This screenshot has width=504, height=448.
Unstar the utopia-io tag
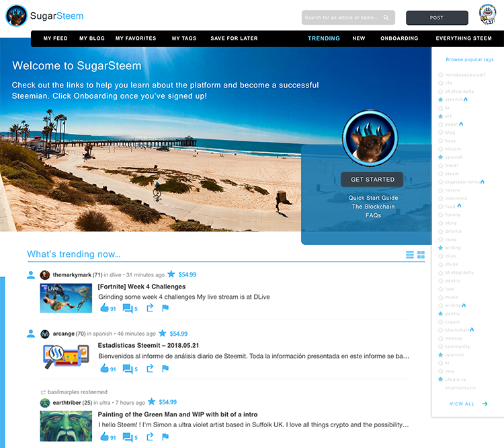click(441, 379)
